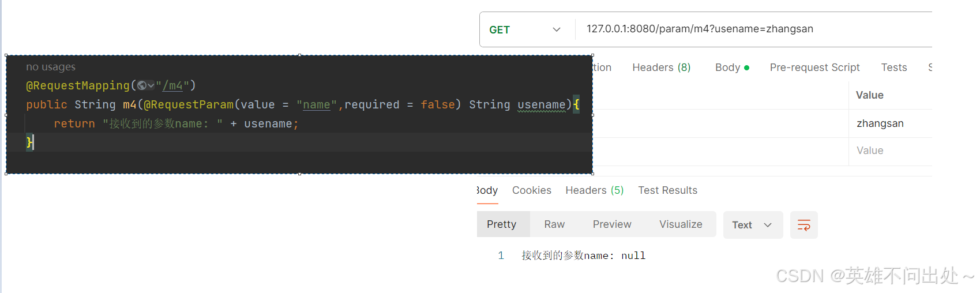Expand the Text format dropdown
Image resolution: width=980 pixels, height=293 pixels.
pos(752,225)
